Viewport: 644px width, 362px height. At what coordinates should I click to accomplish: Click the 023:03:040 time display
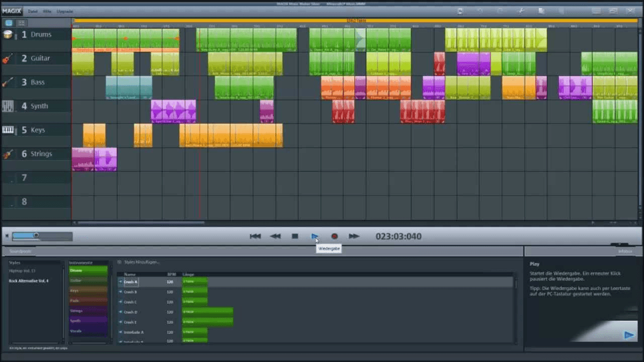tap(398, 236)
